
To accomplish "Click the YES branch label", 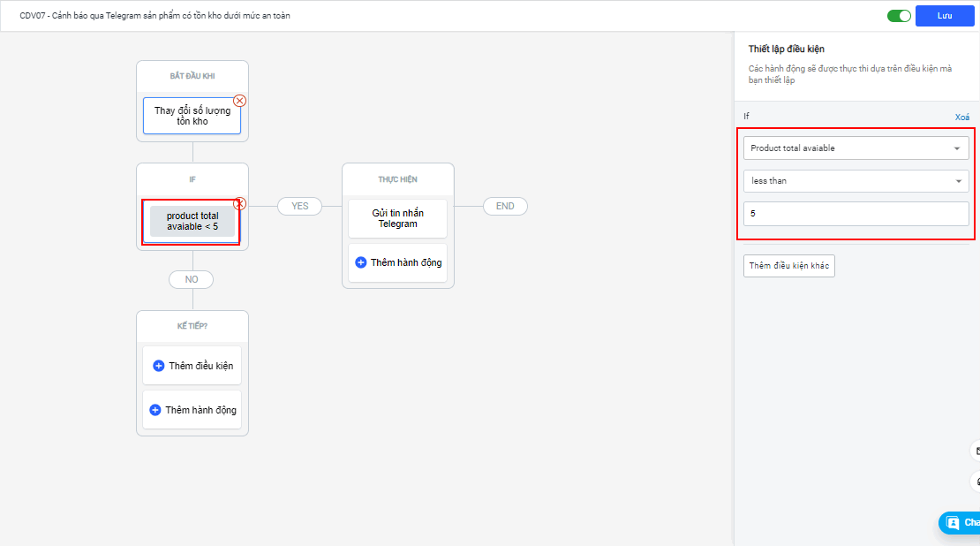I will 300,206.
